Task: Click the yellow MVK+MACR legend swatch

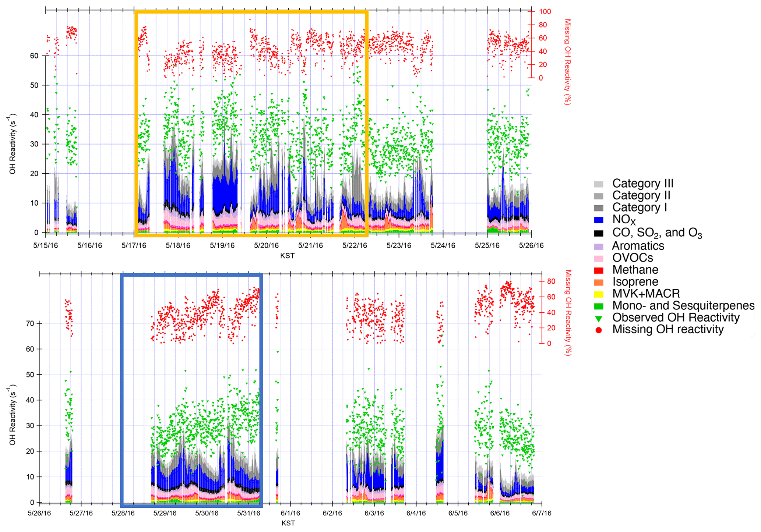Action: click(x=599, y=294)
